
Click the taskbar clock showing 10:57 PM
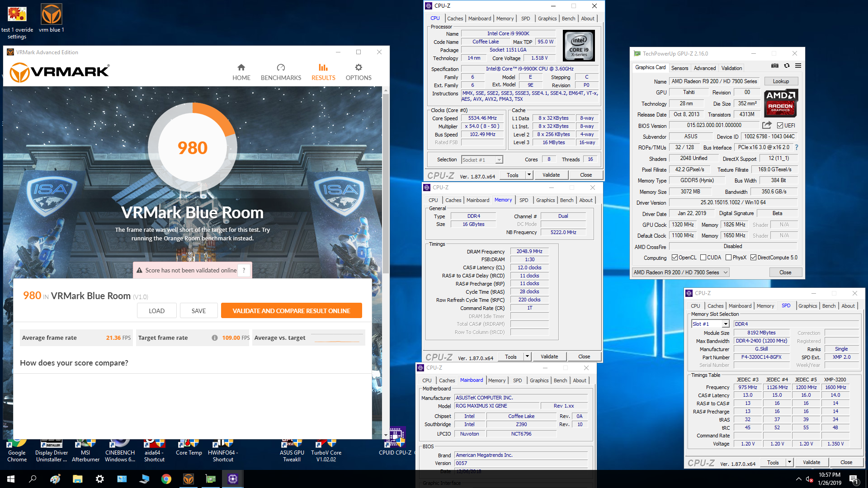[829, 479]
